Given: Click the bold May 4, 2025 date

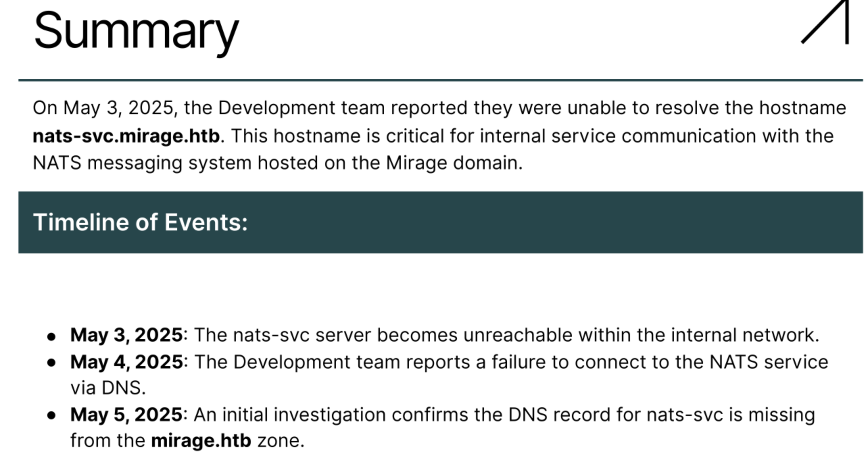Looking at the screenshot, I should click(126, 362).
